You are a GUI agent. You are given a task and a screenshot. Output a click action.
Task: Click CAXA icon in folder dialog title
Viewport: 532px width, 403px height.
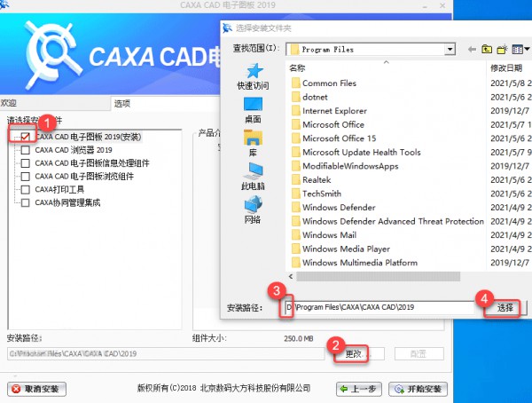pos(227,28)
